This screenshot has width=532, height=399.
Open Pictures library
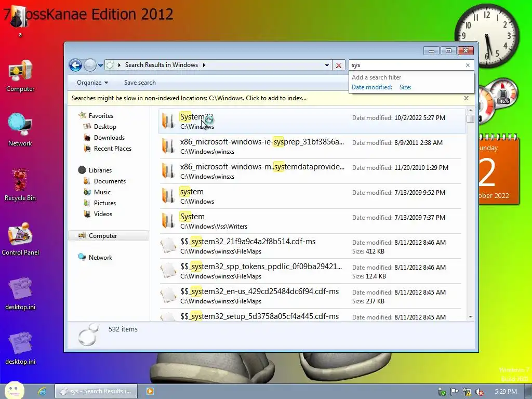pos(105,203)
